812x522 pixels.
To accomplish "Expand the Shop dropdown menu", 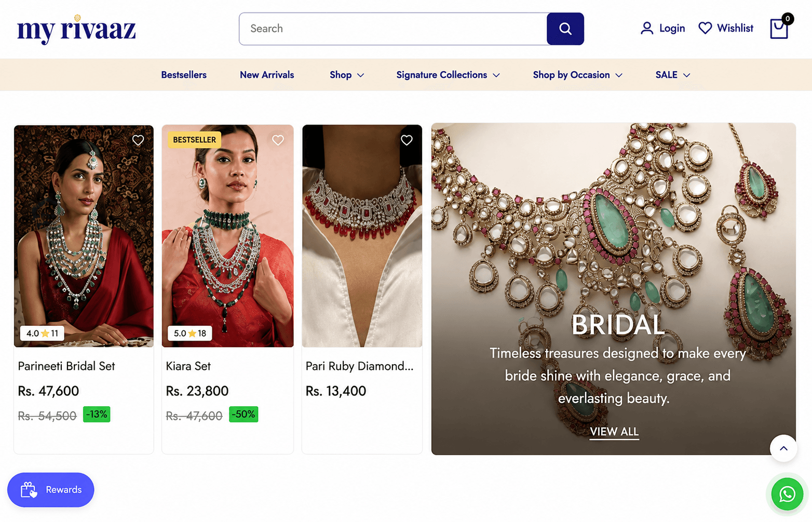I will 347,75.
